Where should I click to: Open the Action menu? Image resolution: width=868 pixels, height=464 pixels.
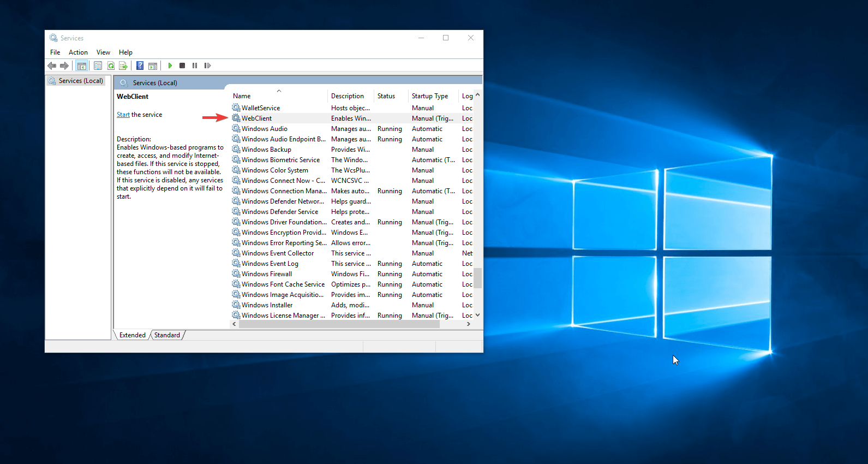click(x=78, y=52)
